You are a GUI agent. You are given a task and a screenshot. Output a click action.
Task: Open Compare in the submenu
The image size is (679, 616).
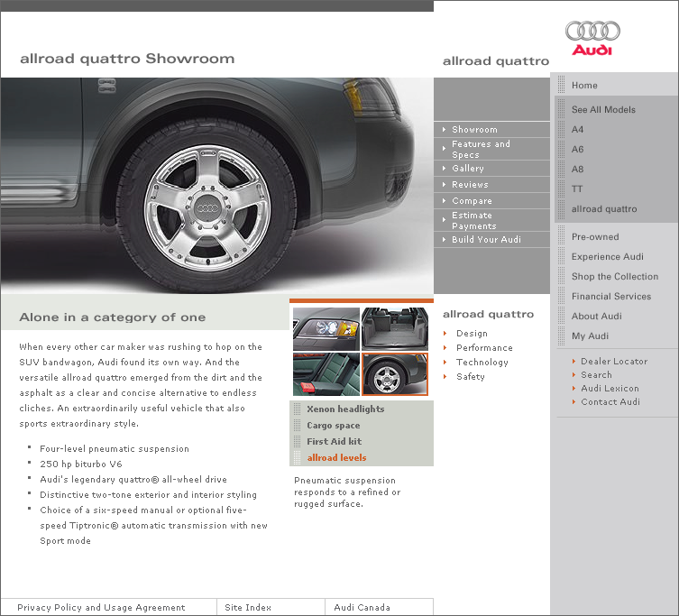click(472, 201)
